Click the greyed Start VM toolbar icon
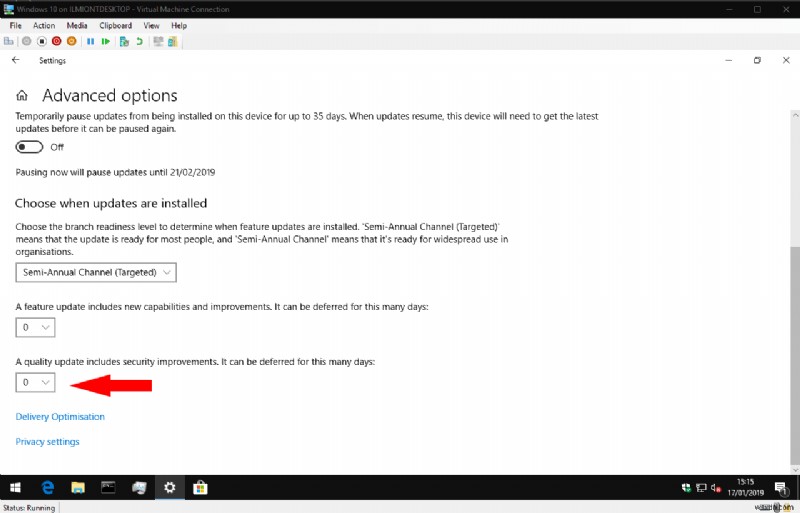The width and height of the screenshot is (800, 513). [x=27, y=41]
